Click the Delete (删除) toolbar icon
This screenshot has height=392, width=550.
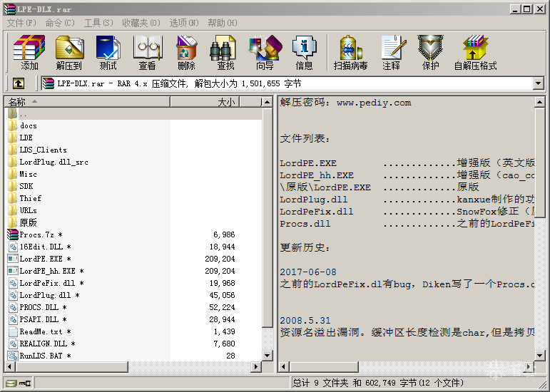[x=186, y=47]
